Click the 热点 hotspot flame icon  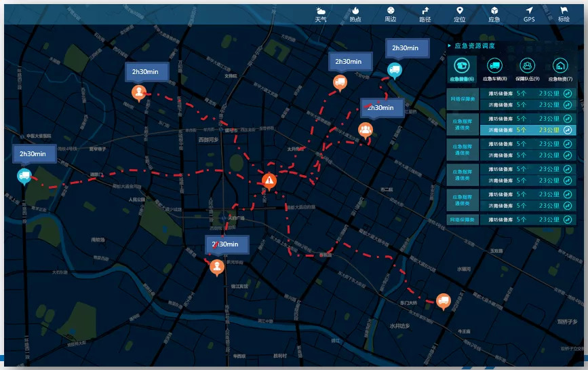(355, 14)
